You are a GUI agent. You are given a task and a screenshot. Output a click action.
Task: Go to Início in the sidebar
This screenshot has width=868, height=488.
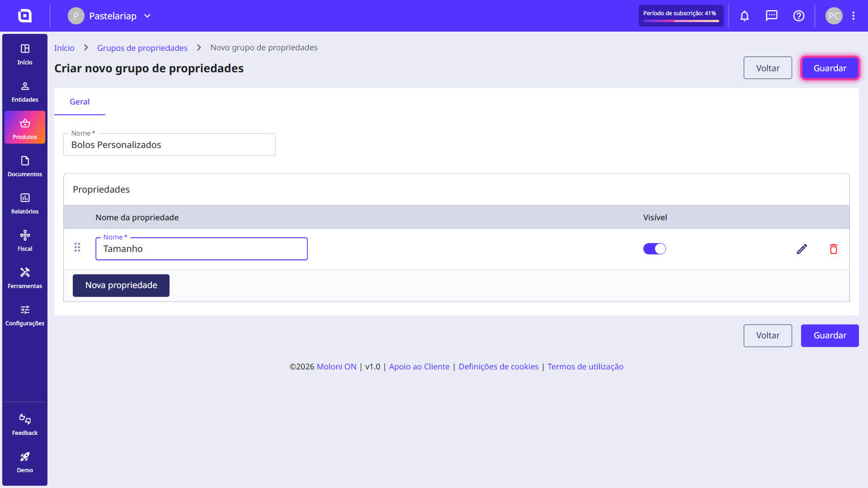pos(25,54)
